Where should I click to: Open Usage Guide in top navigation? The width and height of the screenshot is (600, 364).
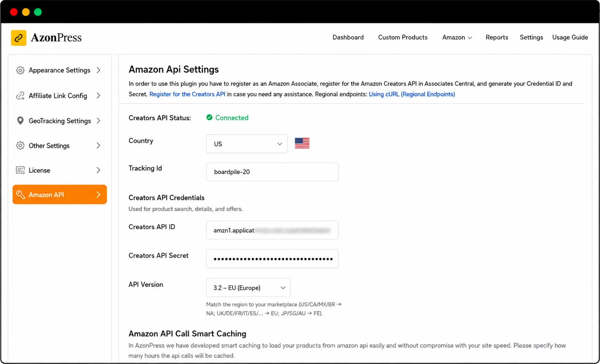(570, 37)
